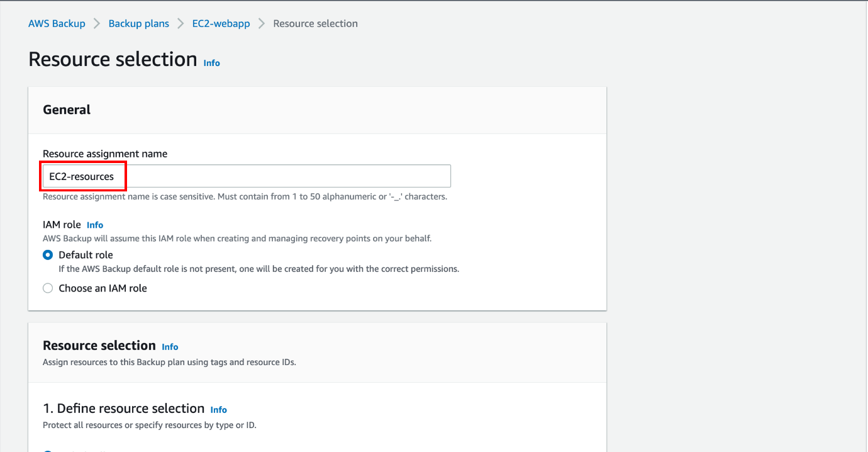Click the 'If the AWS Backup default role is not present' note
The image size is (868, 452).
pos(259,269)
